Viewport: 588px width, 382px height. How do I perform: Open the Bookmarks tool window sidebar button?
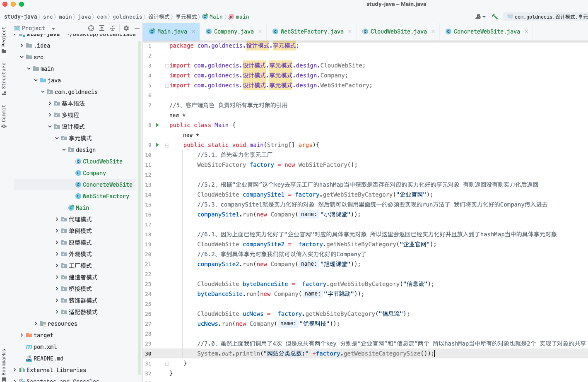(4, 364)
